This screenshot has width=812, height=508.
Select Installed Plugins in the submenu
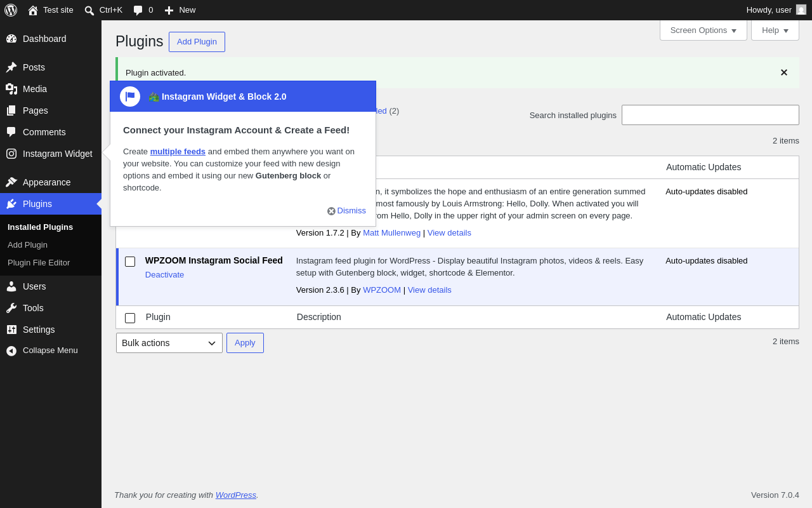pyautogui.click(x=40, y=227)
